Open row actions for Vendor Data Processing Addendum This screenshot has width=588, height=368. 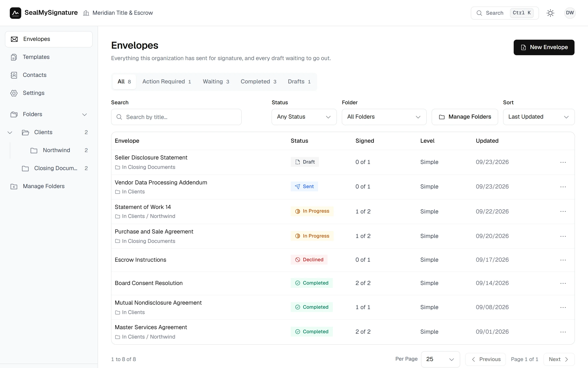pyautogui.click(x=563, y=187)
